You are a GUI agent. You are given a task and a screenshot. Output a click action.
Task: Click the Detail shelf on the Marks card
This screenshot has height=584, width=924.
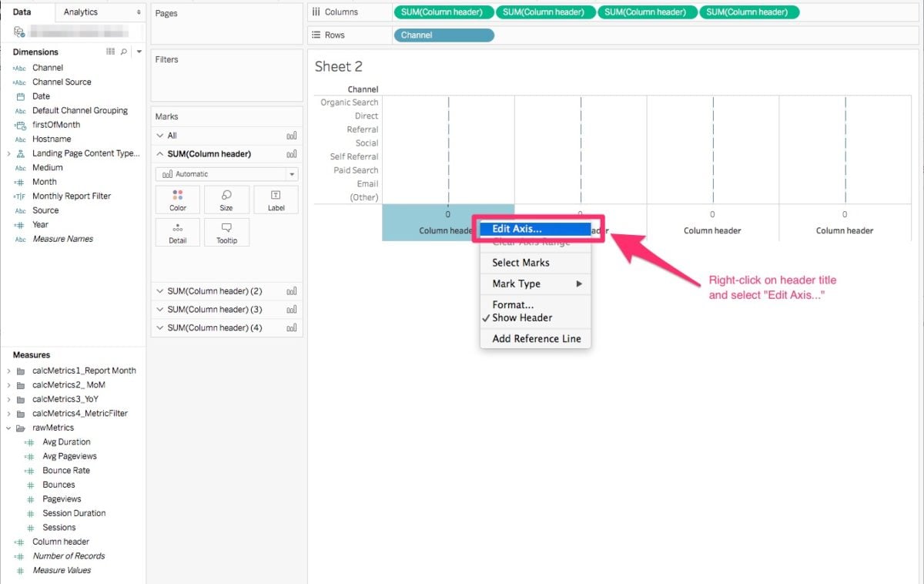pos(177,232)
